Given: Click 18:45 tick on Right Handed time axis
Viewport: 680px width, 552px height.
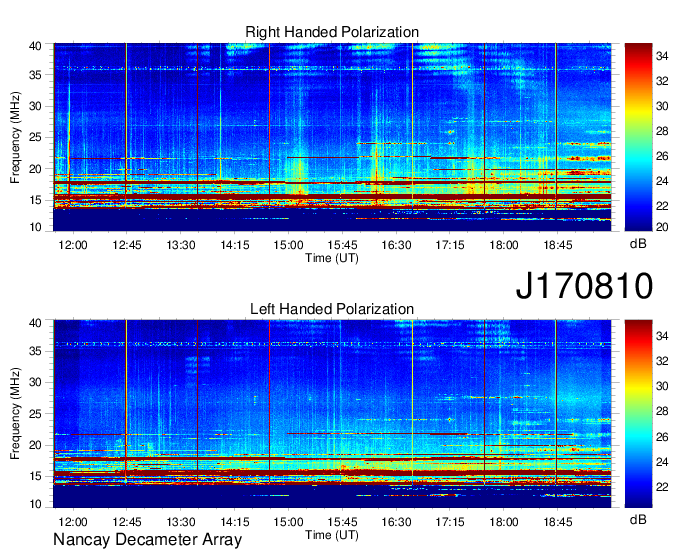Looking at the screenshot, I should tap(558, 245).
